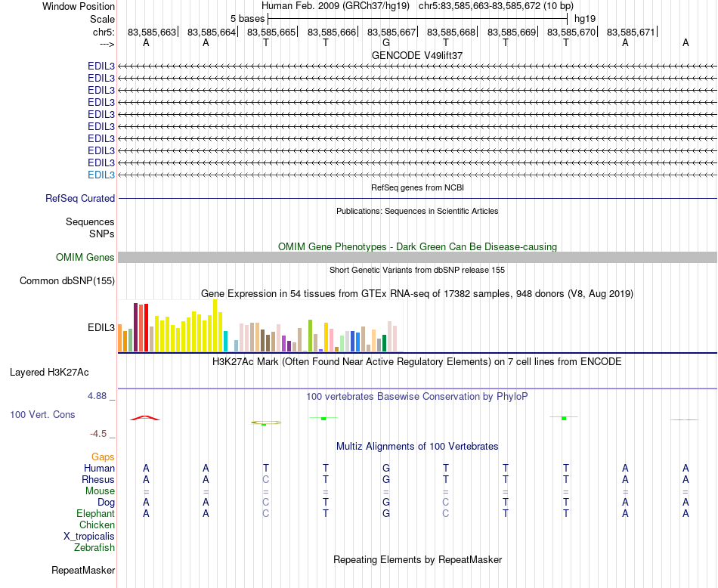Image resolution: width=718 pixels, height=588 pixels.
Task: Select the Chicken alignment row label
Action: tap(97, 525)
